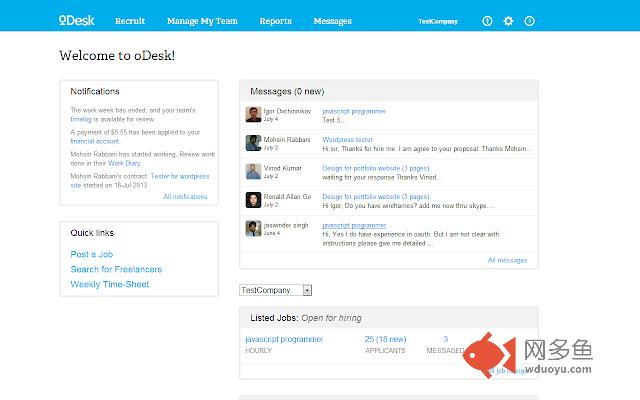Expand the TestCompany dropdown arrow
Viewport: 640px width, 400px height.
307,290
